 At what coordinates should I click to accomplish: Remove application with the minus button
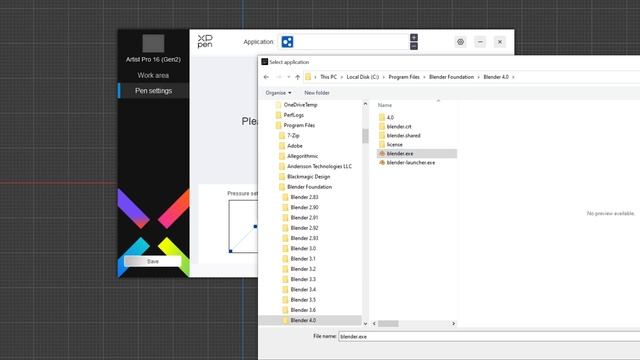(x=413, y=46)
